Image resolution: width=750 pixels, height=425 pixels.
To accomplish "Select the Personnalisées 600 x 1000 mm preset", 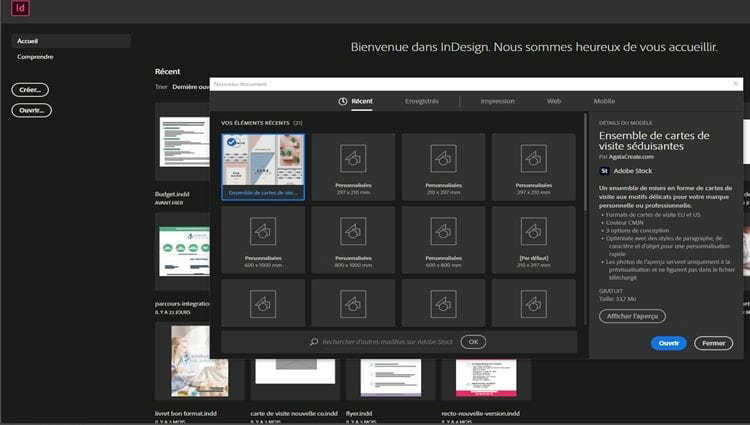I will (263, 240).
